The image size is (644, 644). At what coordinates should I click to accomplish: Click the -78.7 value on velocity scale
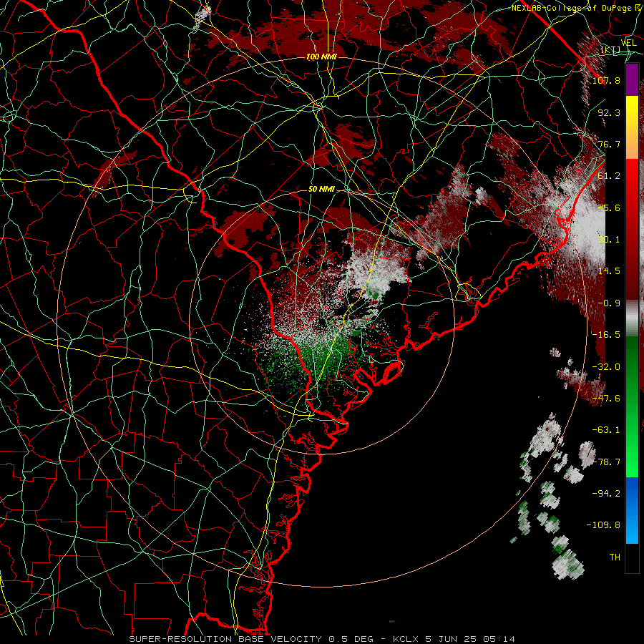(606, 462)
